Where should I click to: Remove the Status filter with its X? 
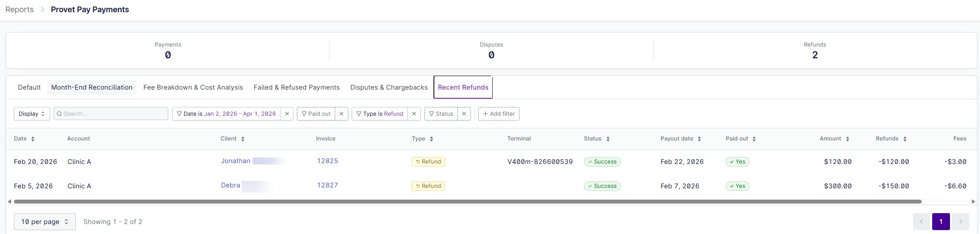pyautogui.click(x=464, y=114)
